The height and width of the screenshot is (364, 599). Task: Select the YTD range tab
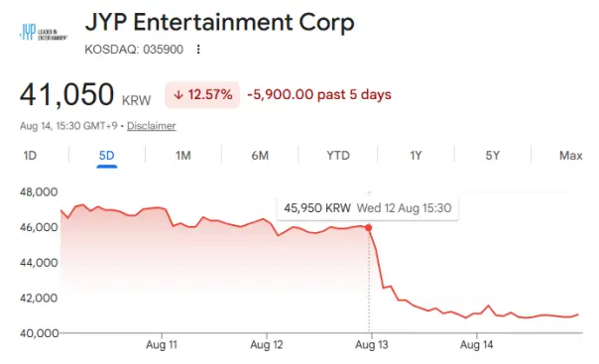(338, 156)
